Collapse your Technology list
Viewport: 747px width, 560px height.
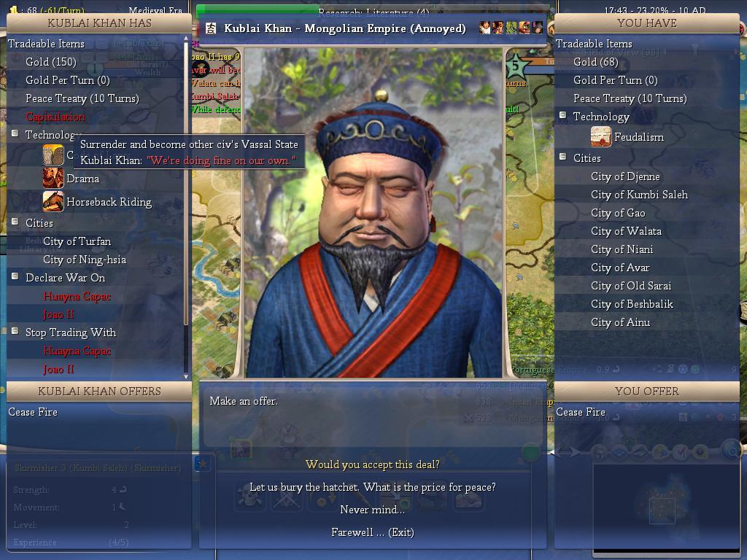(562, 115)
